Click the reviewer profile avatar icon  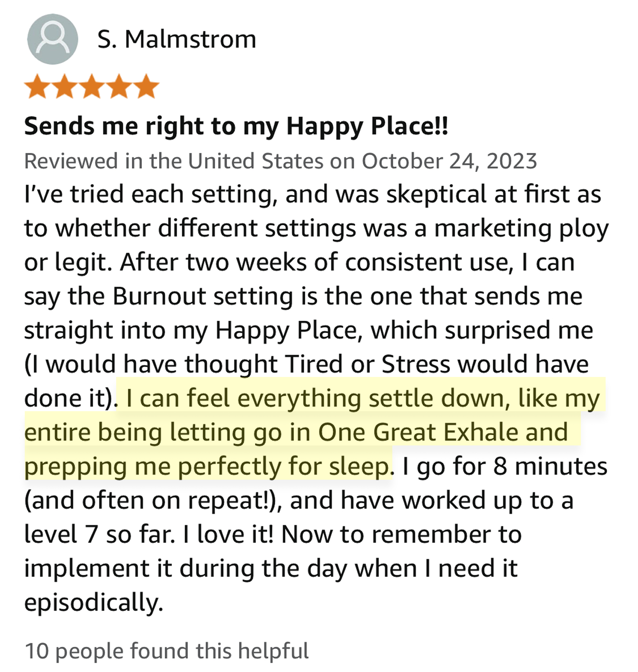tap(52, 39)
